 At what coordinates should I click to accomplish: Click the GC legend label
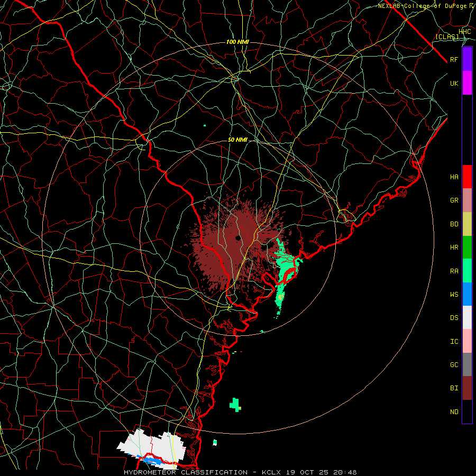(x=454, y=365)
